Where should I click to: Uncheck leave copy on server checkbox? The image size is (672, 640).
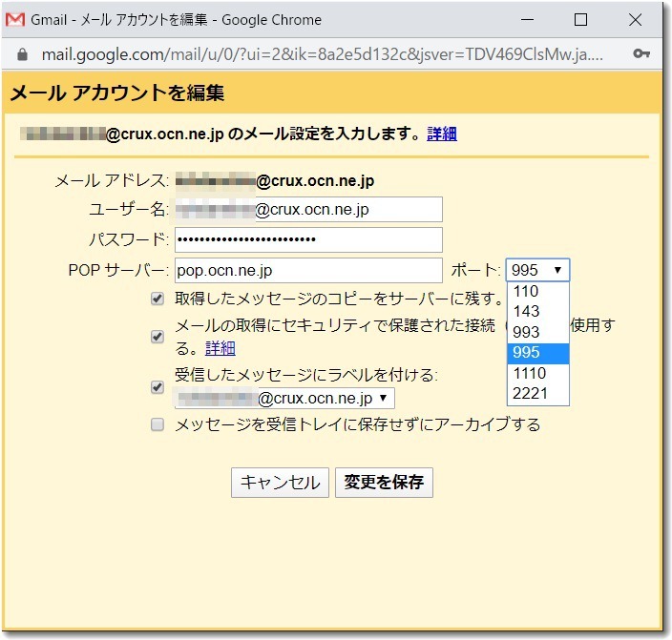pos(157,299)
